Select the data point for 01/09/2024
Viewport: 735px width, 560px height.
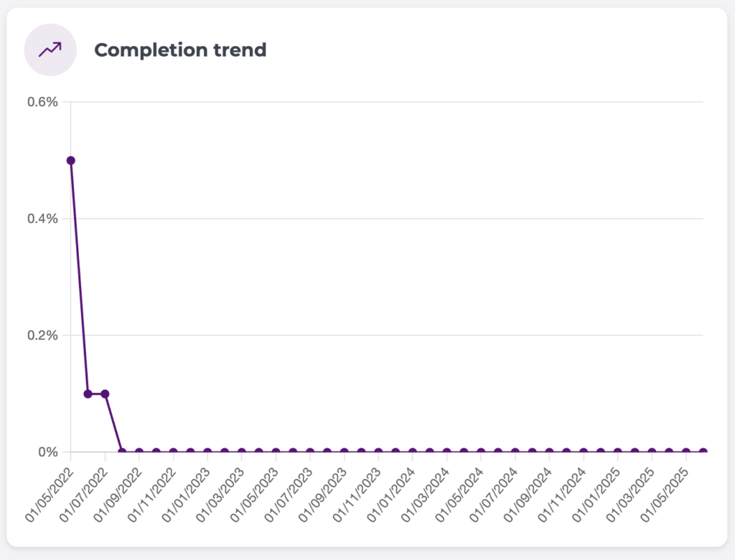pyautogui.click(x=549, y=452)
